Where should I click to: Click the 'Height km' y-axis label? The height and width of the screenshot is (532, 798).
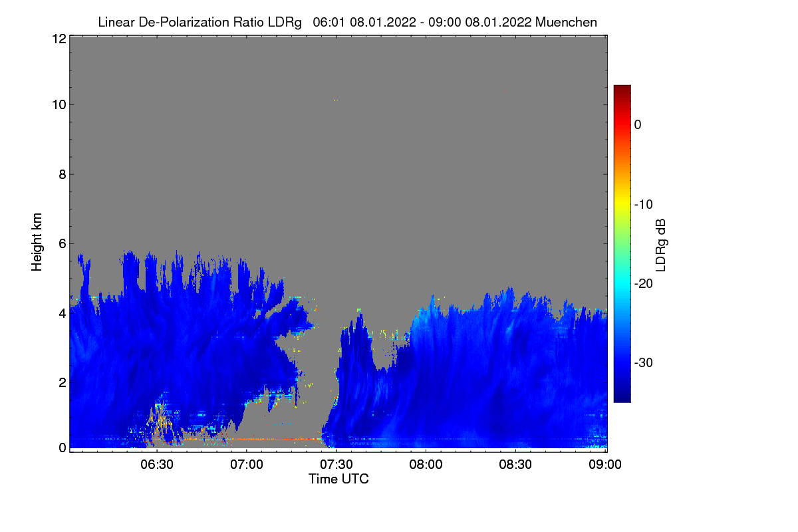37,243
